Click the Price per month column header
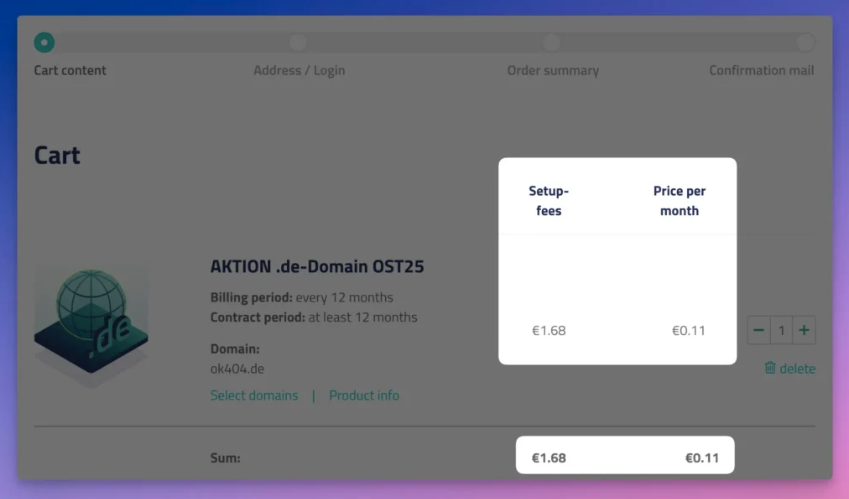This screenshot has width=849, height=499. (680, 200)
